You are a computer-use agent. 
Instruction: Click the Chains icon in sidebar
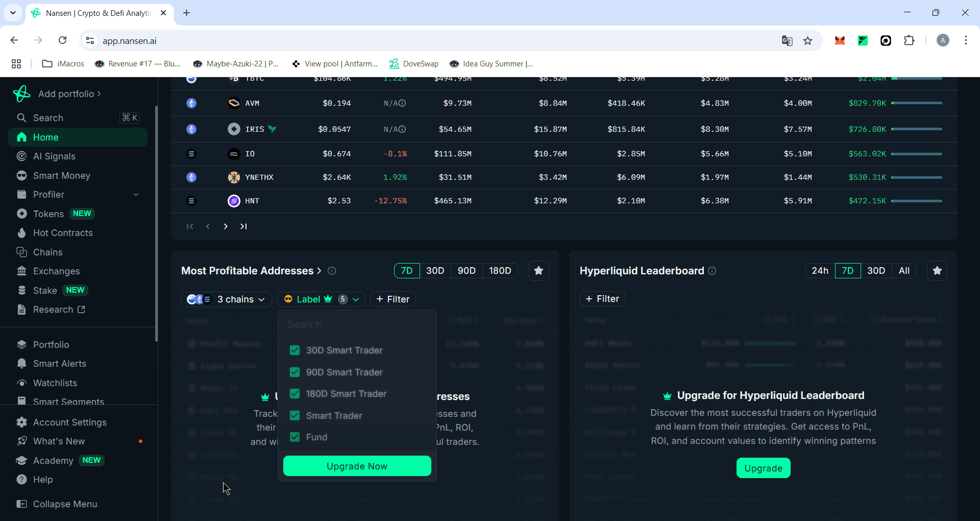pyautogui.click(x=21, y=252)
